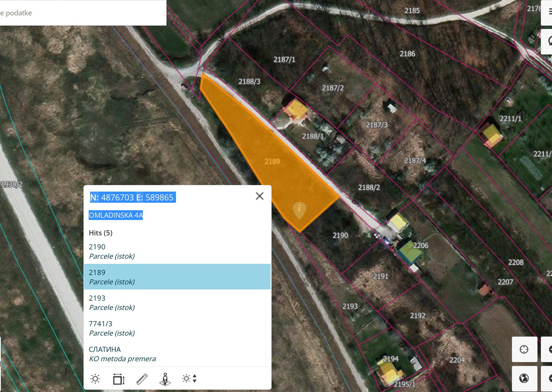Click parcel label 2188/2 on the map

[x=369, y=187]
